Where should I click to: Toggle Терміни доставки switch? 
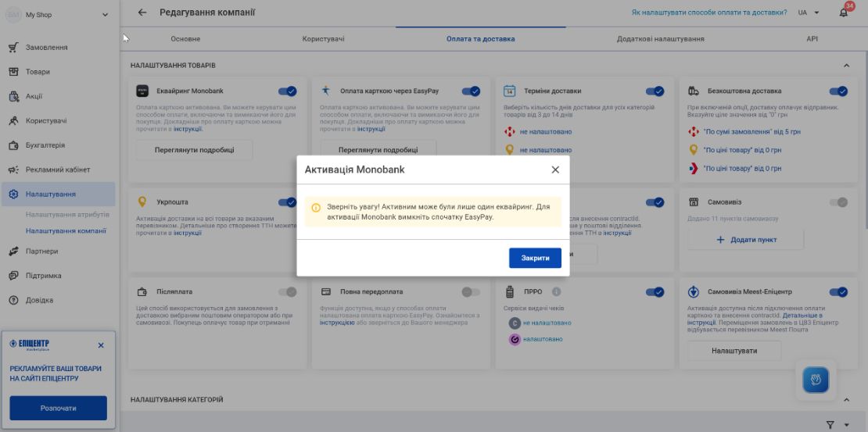655,91
